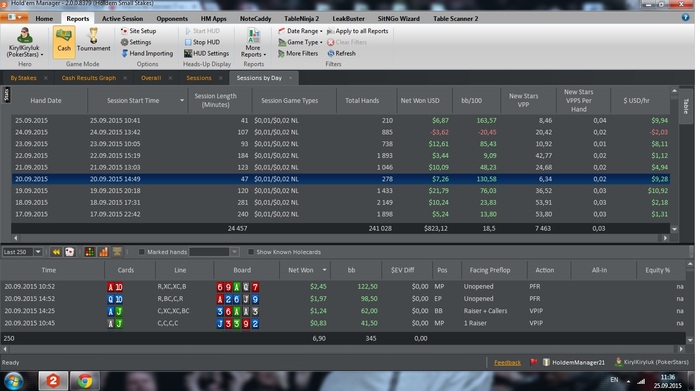Viewport: 700px width, 391px height.
Task: Open Hero KirylKiryluk player selector
Action: click(25, 42)
